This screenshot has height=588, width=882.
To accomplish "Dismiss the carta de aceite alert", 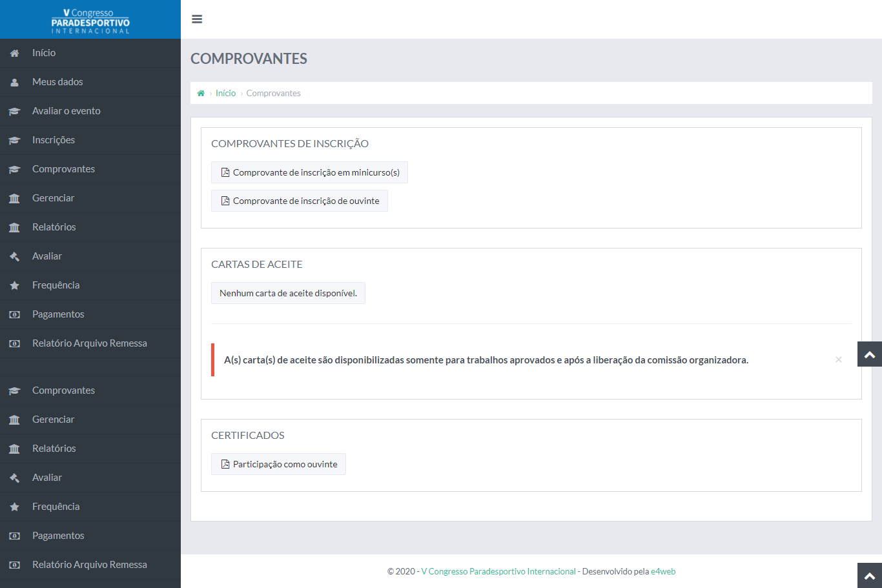I will [838, 360].
